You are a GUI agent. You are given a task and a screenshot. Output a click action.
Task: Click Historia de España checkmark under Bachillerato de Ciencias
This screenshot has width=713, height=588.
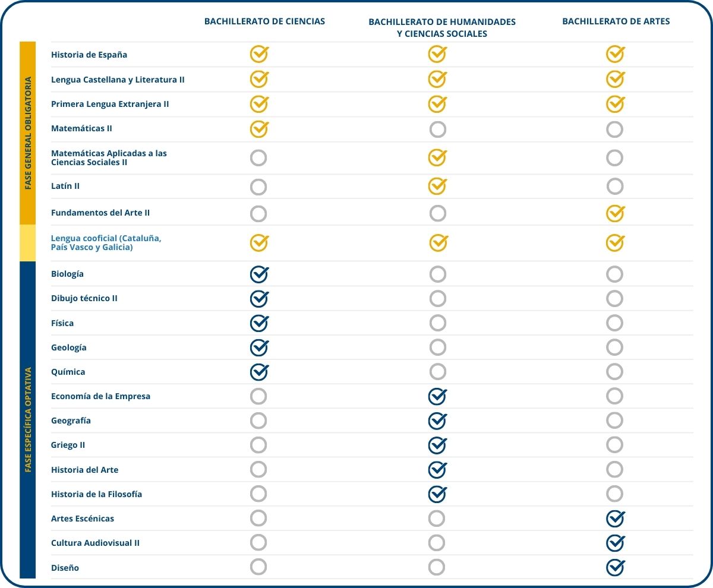click(x=258, y=55)
